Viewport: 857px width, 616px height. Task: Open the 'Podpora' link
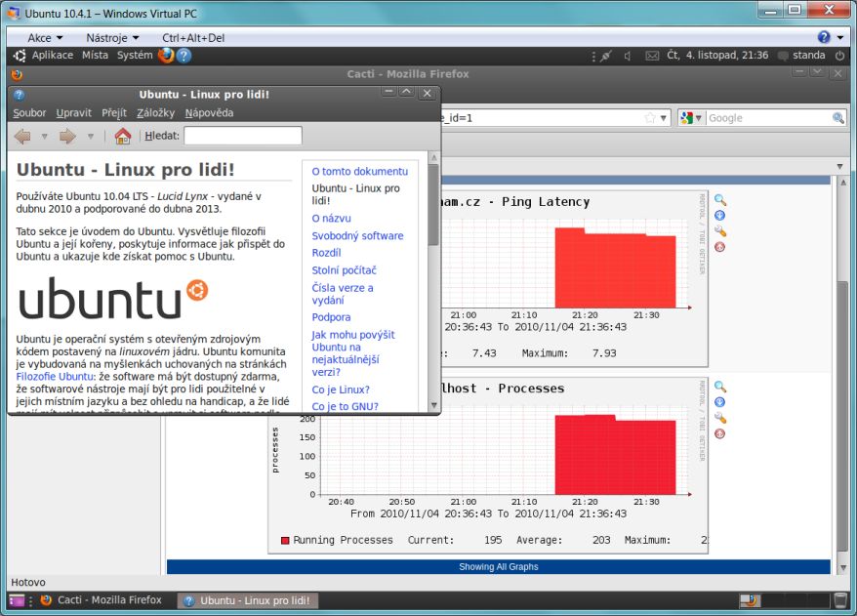(331, 317)
